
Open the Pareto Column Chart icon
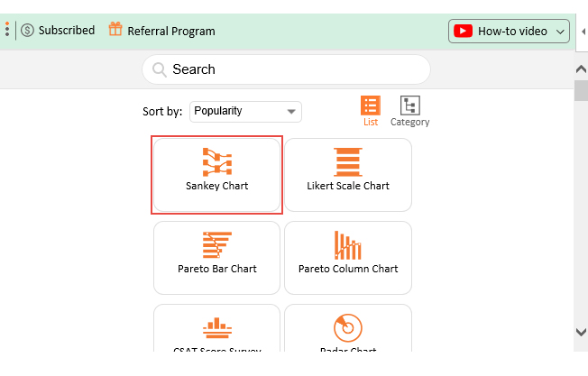point(347,245)
